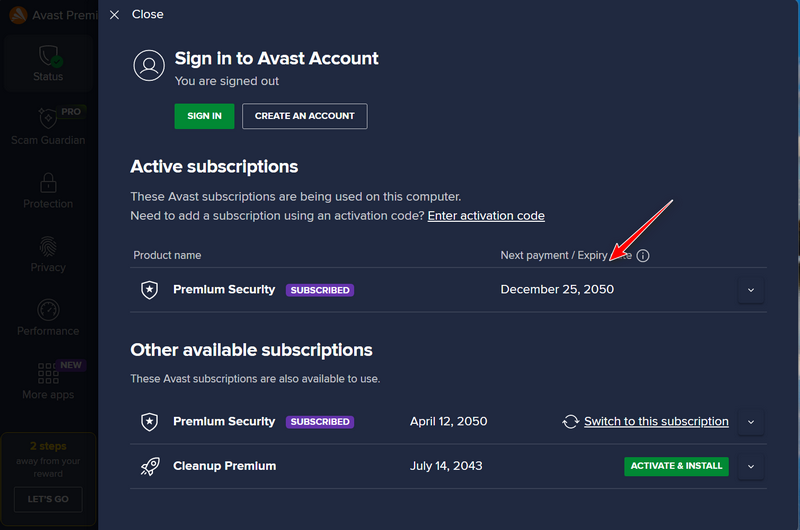Expand the December 25, 2050 subscription details
The width and height of the screenshot is (800, 530).
[751, 290]
